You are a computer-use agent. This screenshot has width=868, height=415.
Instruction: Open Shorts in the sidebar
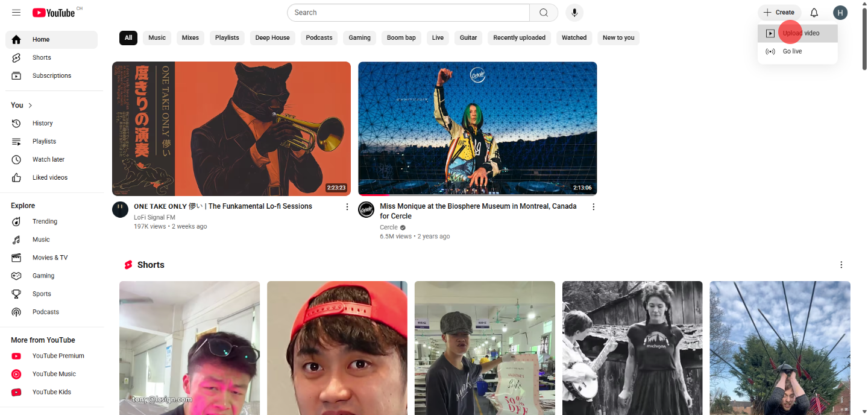point(42,58)
